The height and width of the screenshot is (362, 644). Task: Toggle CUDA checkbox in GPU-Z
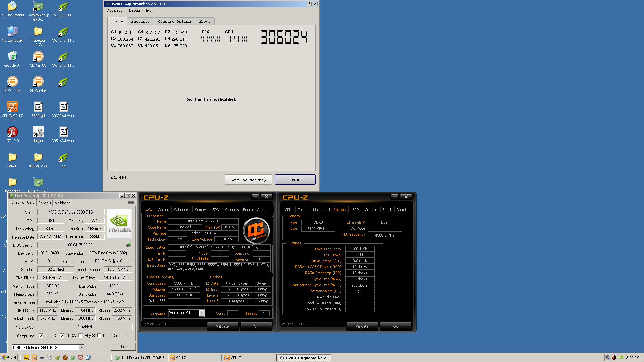coord(62,335)
